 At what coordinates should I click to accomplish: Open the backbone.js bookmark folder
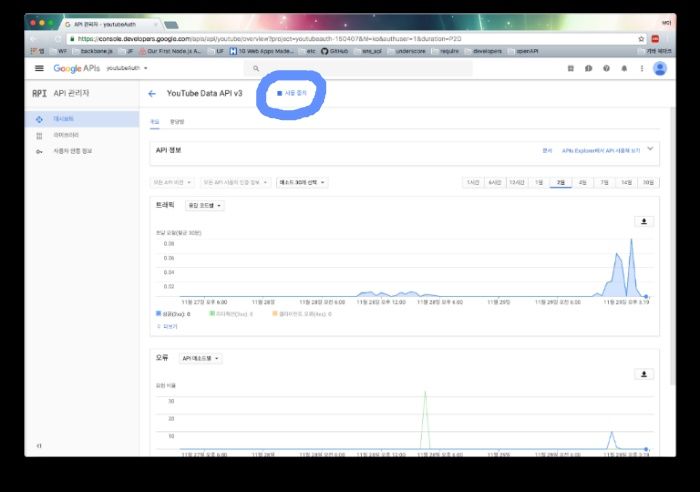pyautogui.click(x=93, y=51)
